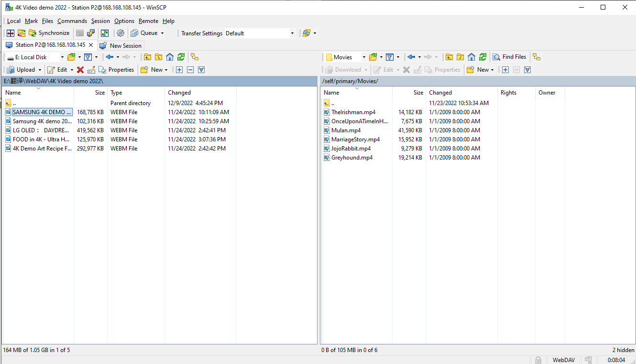Open the Remote menu

tap(149, 21)
